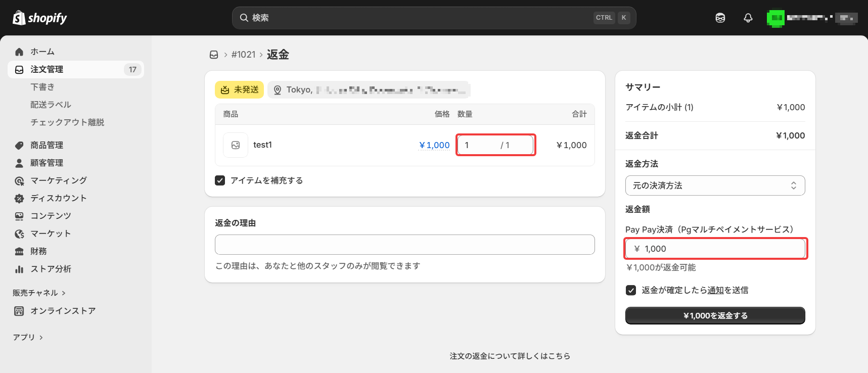Click the コンテンツ icon
This screenshot has height=373, width=868.
[x=19, y=216]
